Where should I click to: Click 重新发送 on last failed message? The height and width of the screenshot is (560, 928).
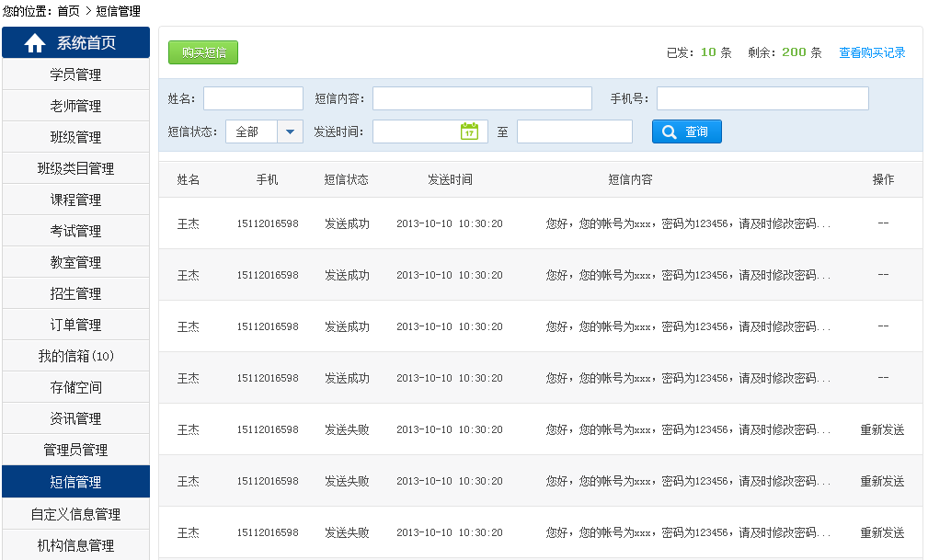pos(882,532)
